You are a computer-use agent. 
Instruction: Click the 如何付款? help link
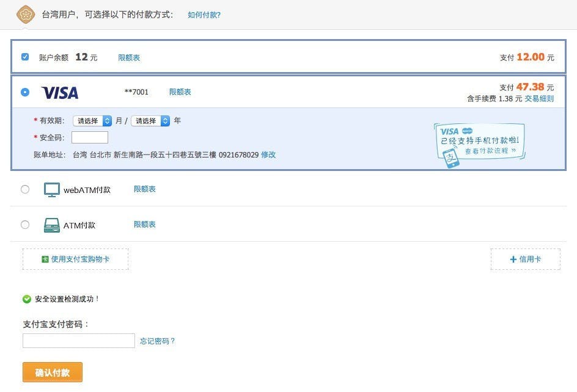(x=204, y=15)
